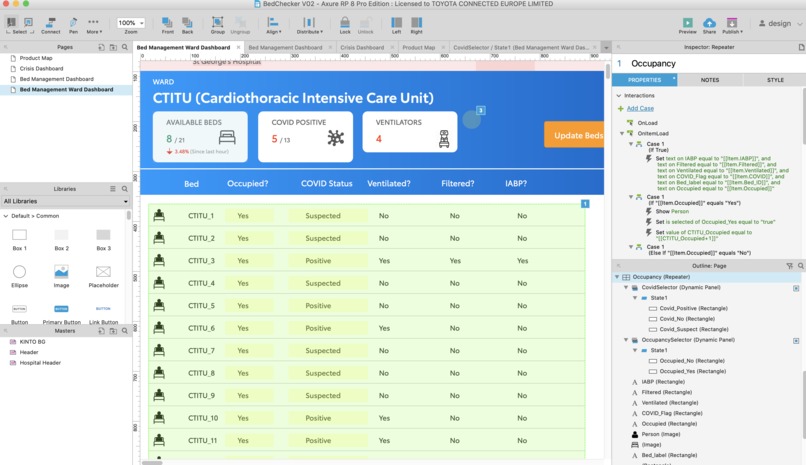Search the Outline panel
Viewport: 806px width, 465px height.
coord(800,266)
